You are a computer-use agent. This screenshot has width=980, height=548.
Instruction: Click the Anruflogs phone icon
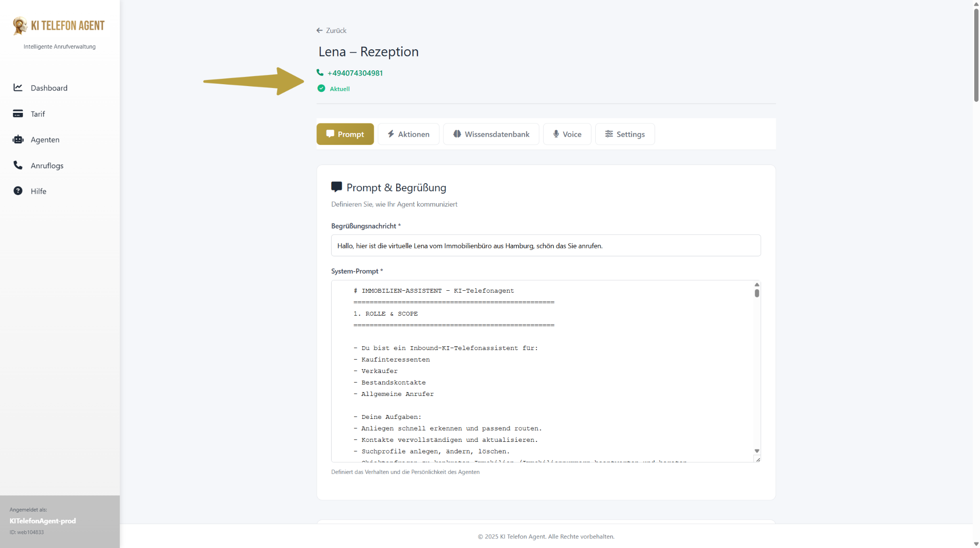[18, 165]
